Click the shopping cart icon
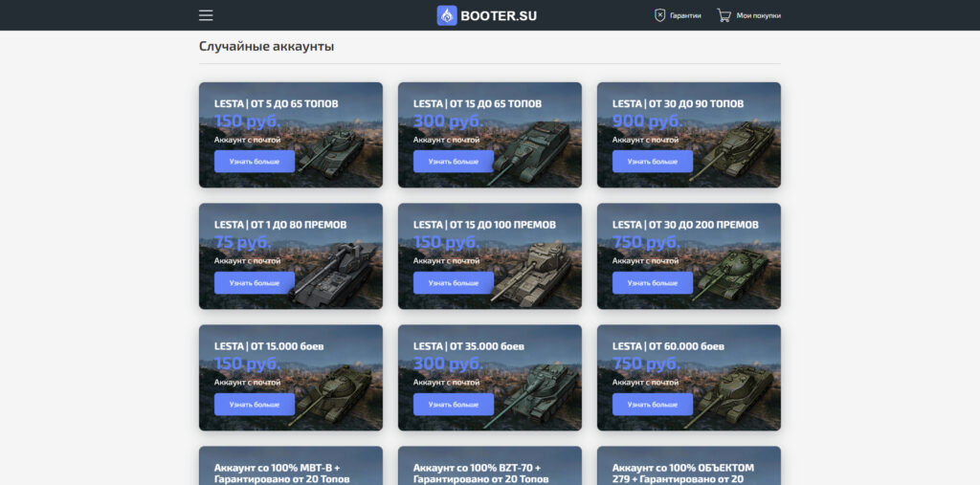This screenshot has height=485, width=980. (724, 15)
